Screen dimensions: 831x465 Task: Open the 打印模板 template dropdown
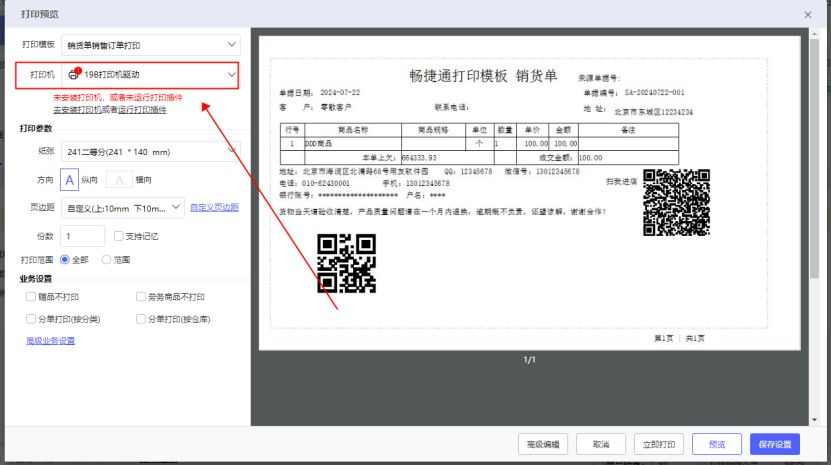[151, 45]
